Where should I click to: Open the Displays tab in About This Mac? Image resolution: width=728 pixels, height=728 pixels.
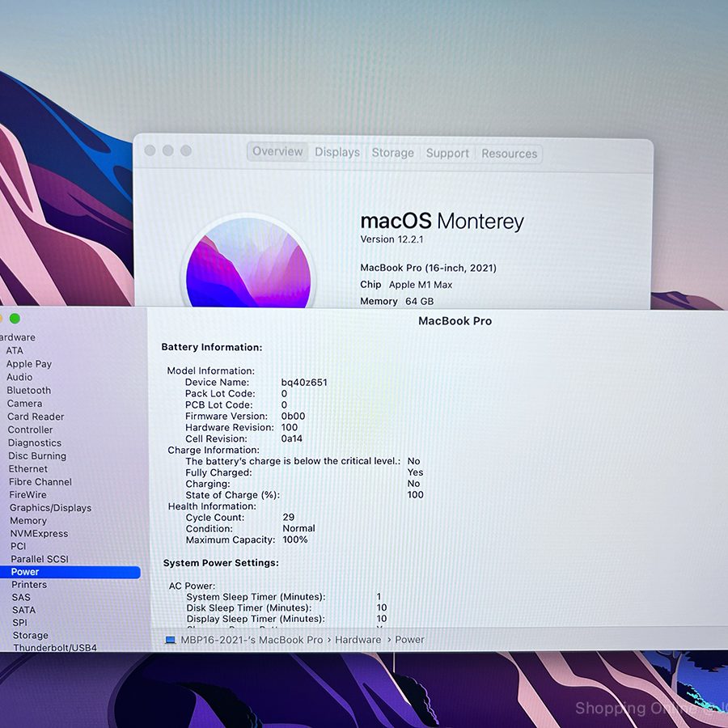[337, 152]
